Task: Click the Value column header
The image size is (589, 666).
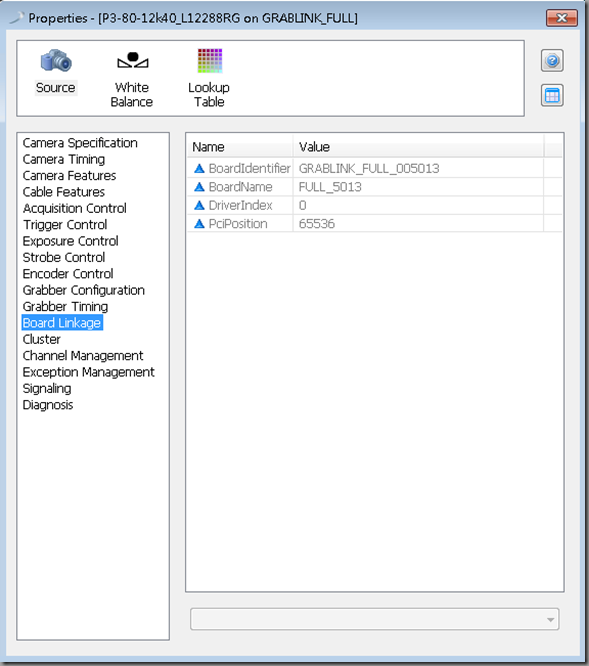Action: click(418, 147)
